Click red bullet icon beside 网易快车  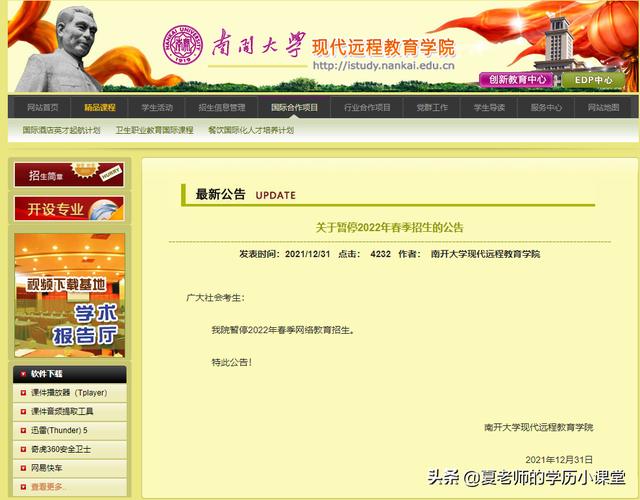[23, 468]
